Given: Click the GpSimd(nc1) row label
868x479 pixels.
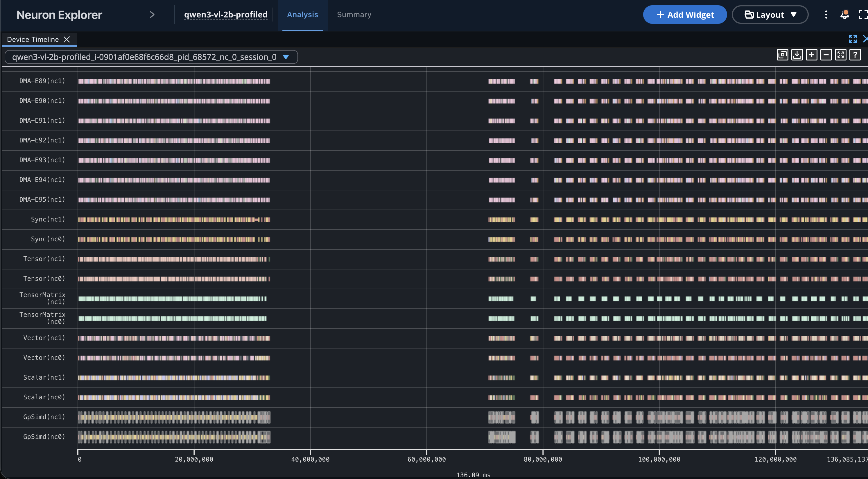Looking at the screenshot, I should pyautogui.click(x=44, y=417).
